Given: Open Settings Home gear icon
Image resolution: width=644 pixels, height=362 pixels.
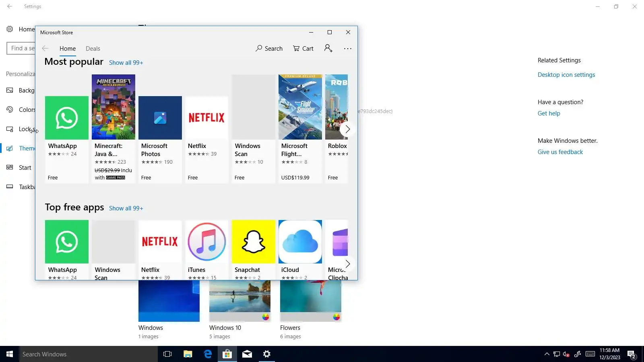Looking at the screenshot, I should coord(10,29).
